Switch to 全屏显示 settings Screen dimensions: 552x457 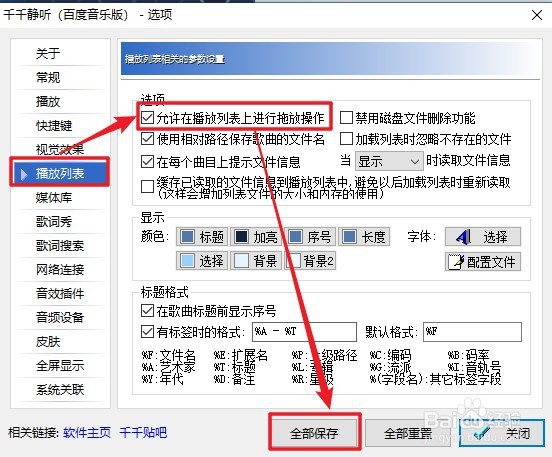tap(59, 365)
